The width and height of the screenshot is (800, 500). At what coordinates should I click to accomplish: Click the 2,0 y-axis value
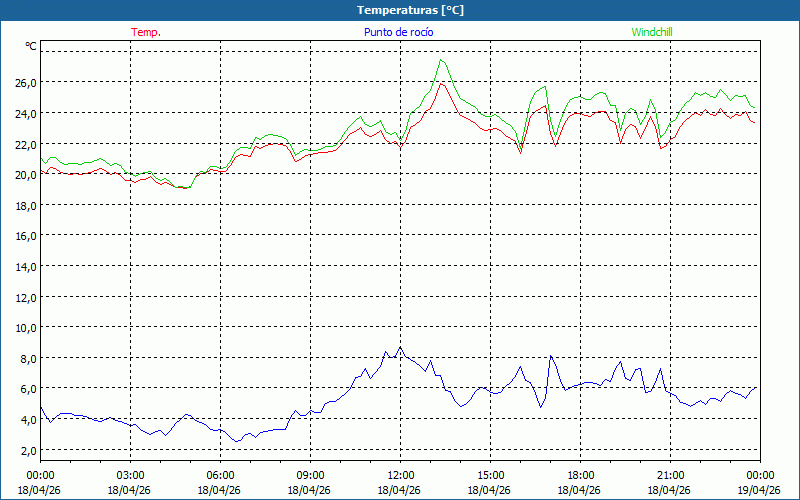point(27,450)
